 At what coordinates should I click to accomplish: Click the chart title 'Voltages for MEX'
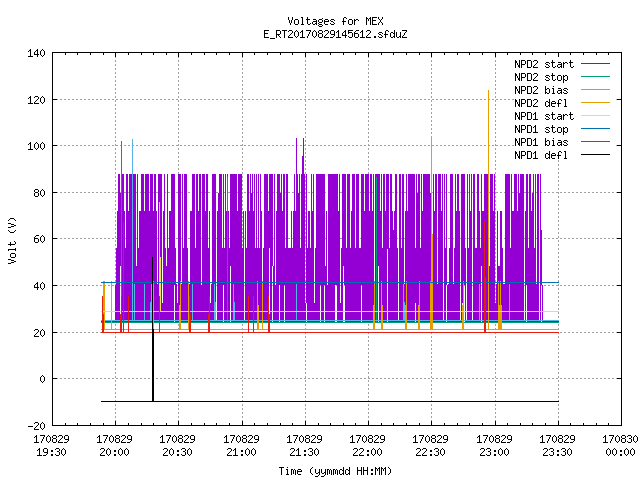point(335,21)
